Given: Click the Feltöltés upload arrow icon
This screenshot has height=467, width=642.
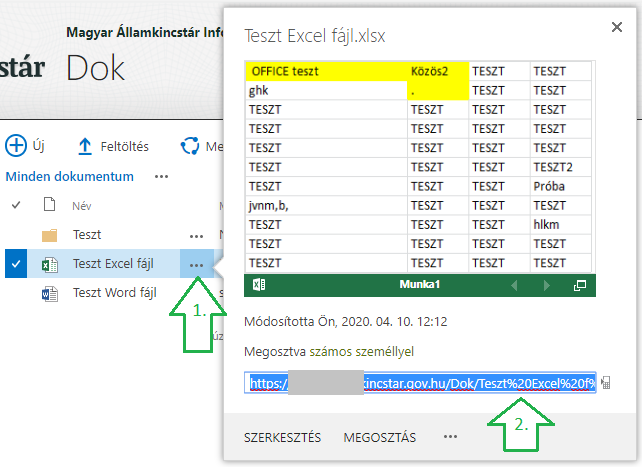Looking at the screenshot, I should pos(85,146).
